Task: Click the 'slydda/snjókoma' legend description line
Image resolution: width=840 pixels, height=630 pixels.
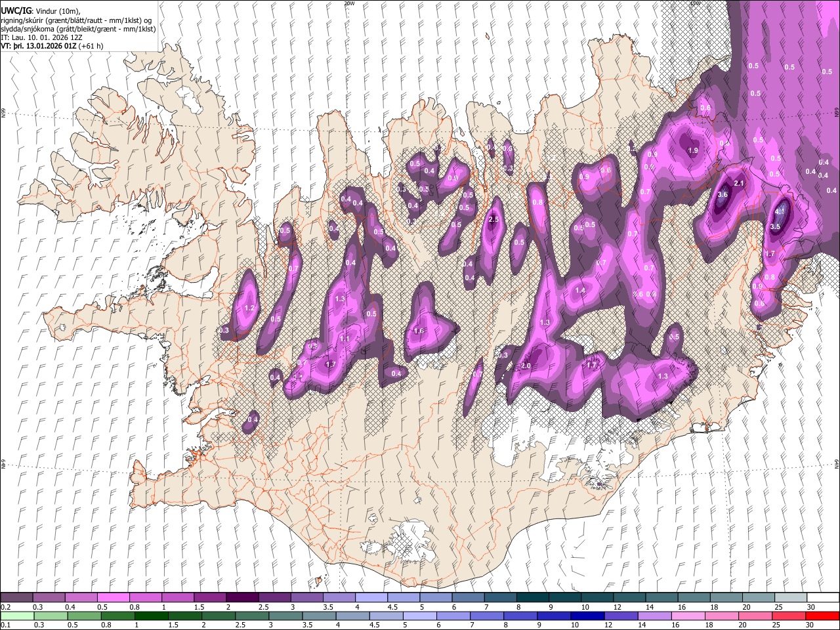Action: click(79, 29)
